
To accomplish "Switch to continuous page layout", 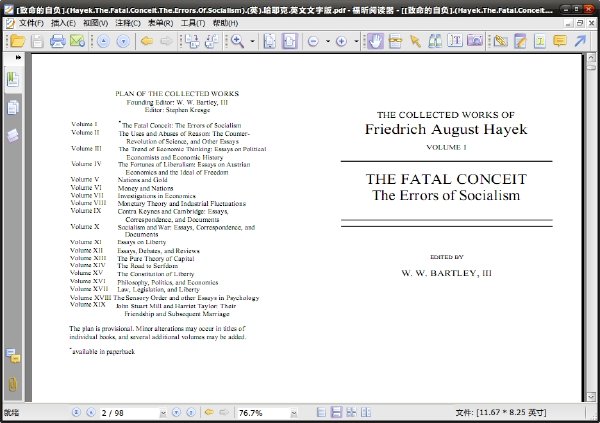I will point(336,412).
